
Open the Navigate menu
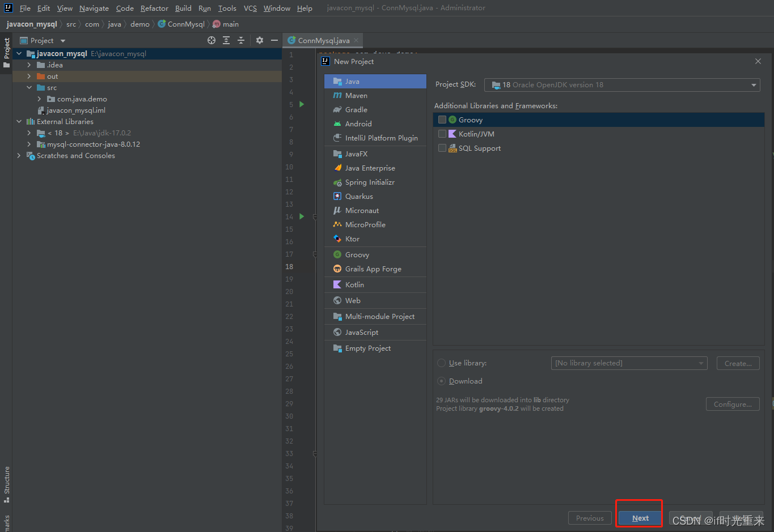[94, 8]
